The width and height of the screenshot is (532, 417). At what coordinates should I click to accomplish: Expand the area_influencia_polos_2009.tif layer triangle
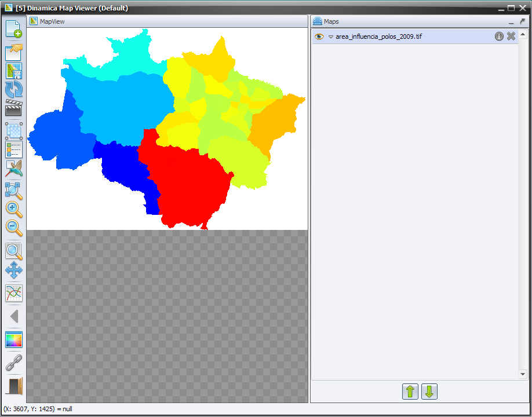331,36
